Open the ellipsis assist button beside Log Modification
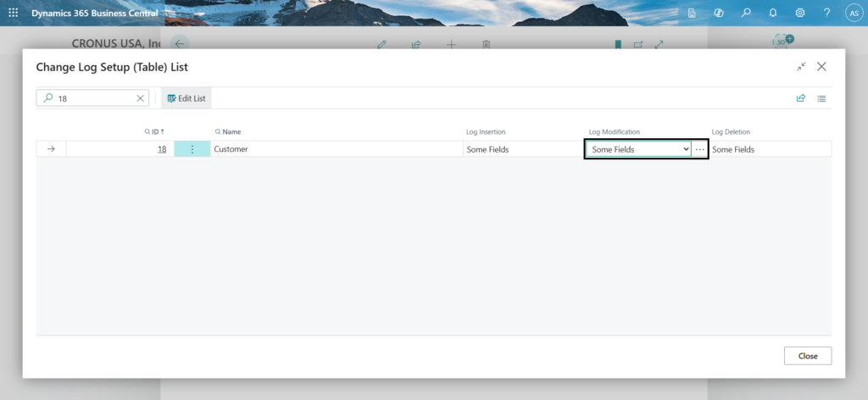Image resolution: width=868 pixels, height=400 pixels. click(699, 149)
